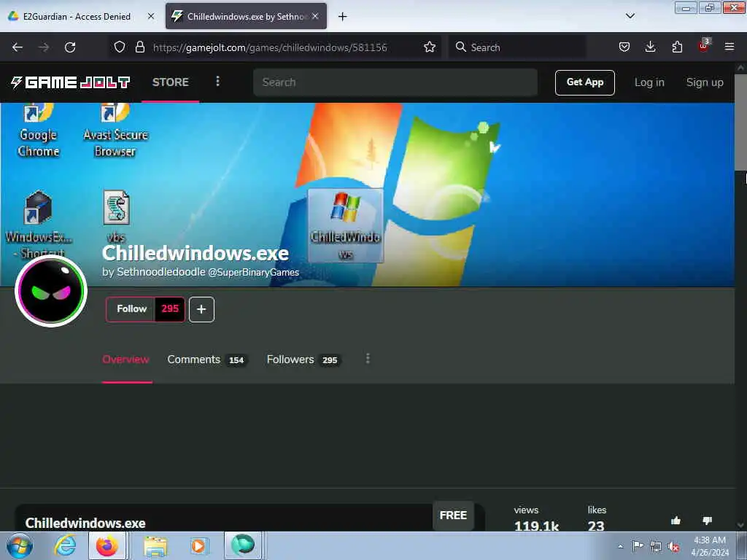This screenshot has width=747, height=560.
Task: Open the Log in link
Action: pyautogui.click(x=649, y=82)
